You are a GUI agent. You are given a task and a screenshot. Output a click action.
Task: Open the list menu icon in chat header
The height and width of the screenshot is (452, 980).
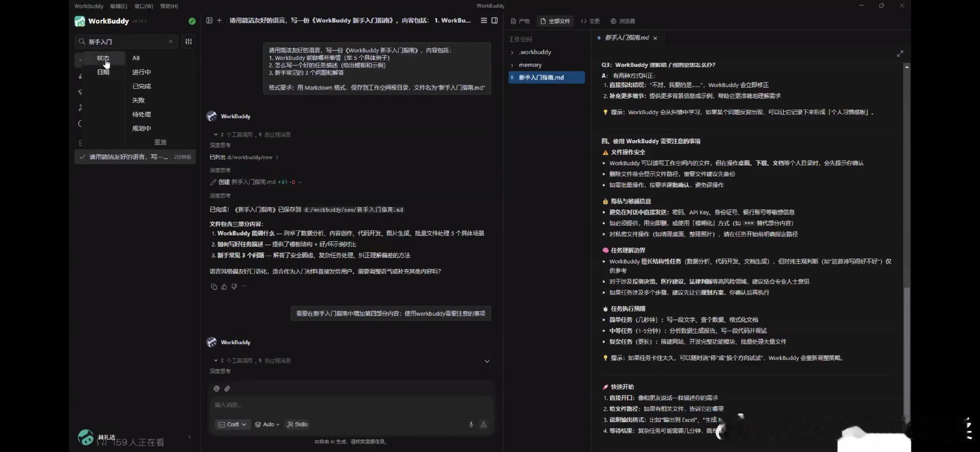(x=484, y=21)
